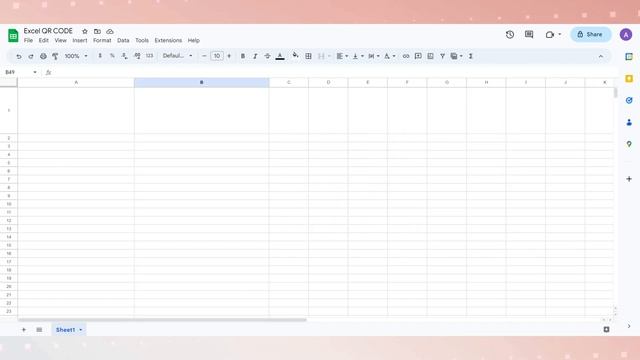640x360 pixels.
Task: Toggle bold formatting
Action: coord(243,56)
